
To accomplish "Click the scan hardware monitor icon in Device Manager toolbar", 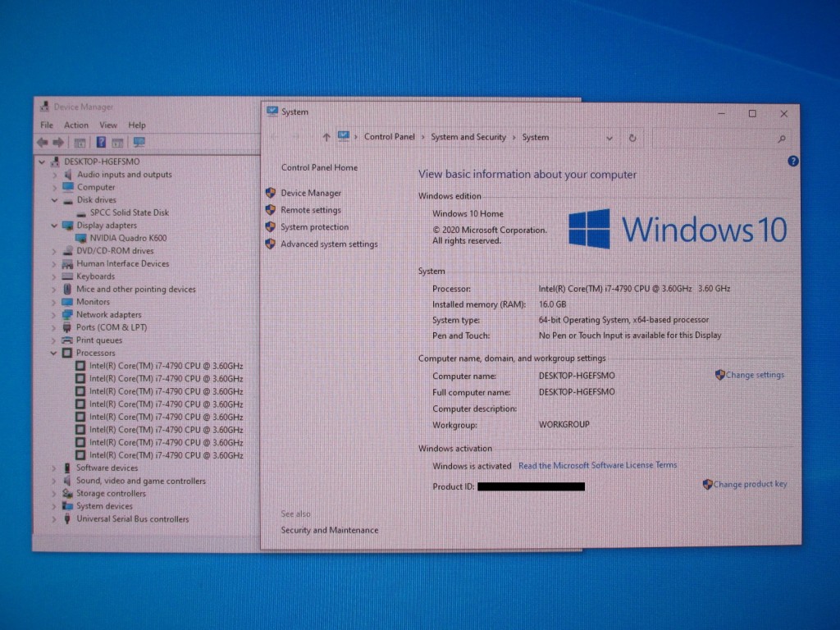I will point(139,142).
